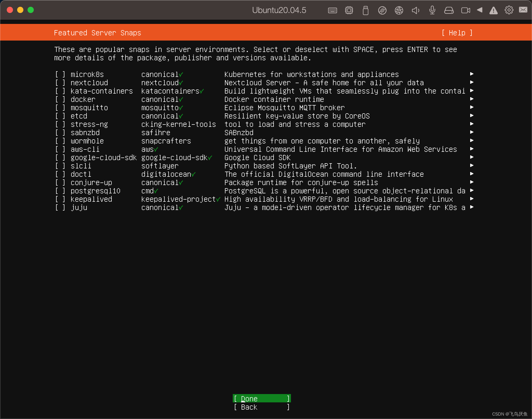This screenshot has width=532, height=419.
Task: Click the 'digitalocean' publisher name
Action: click(x=166, y=174)
